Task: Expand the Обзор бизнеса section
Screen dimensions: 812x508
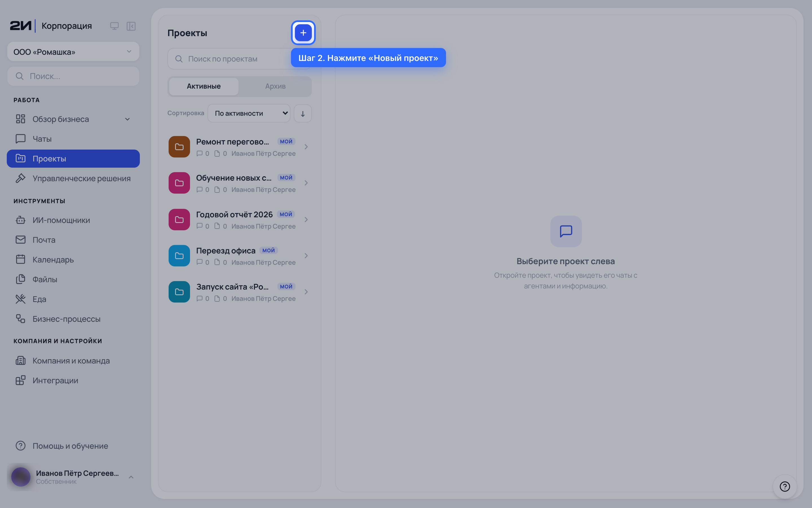Action: 73,119
